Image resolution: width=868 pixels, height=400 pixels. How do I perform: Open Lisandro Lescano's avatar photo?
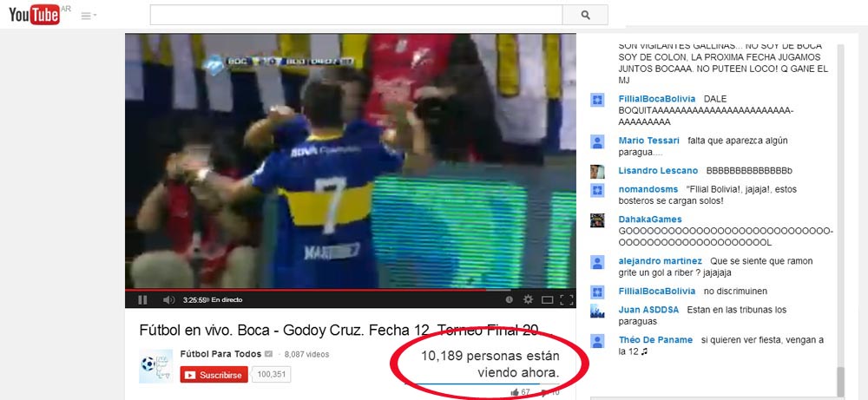coord(597,172)
